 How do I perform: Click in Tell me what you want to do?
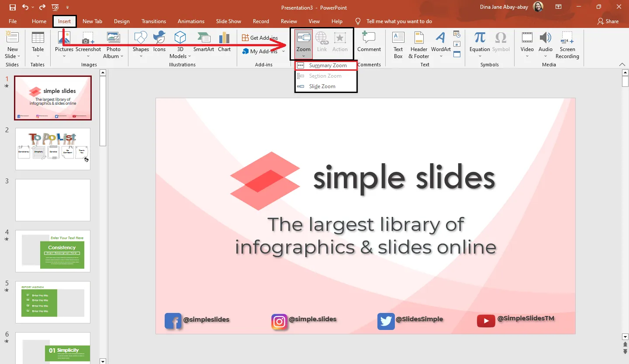pyautogui.click(x=399, y=21)
